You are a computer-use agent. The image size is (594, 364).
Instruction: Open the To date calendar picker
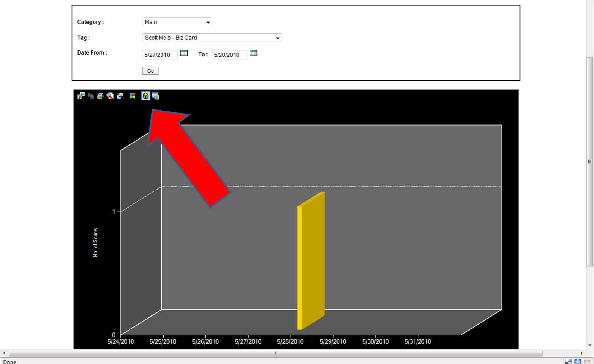point(253,53)
